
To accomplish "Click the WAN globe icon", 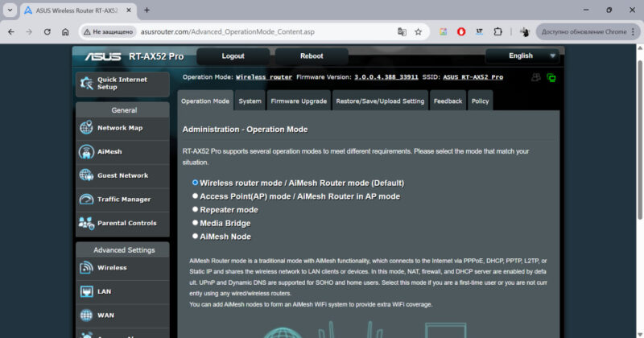I will click(x=86, y=315).
